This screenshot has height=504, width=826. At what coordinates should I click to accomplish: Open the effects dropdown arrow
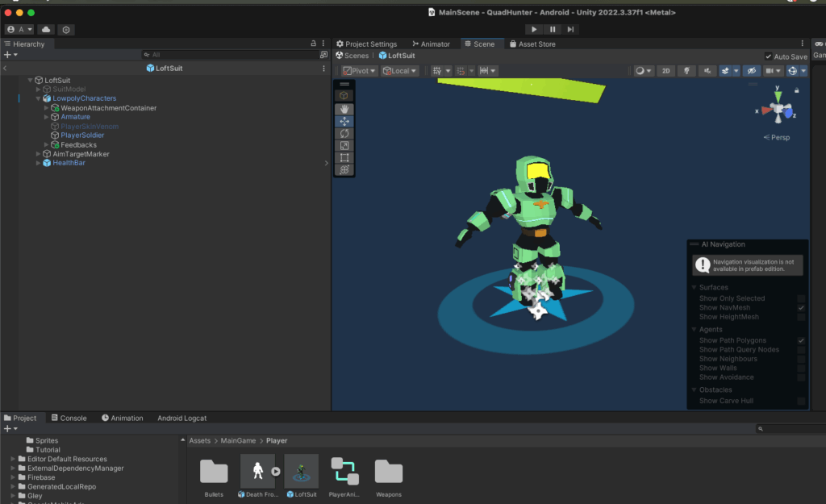(x=736, y=71)
